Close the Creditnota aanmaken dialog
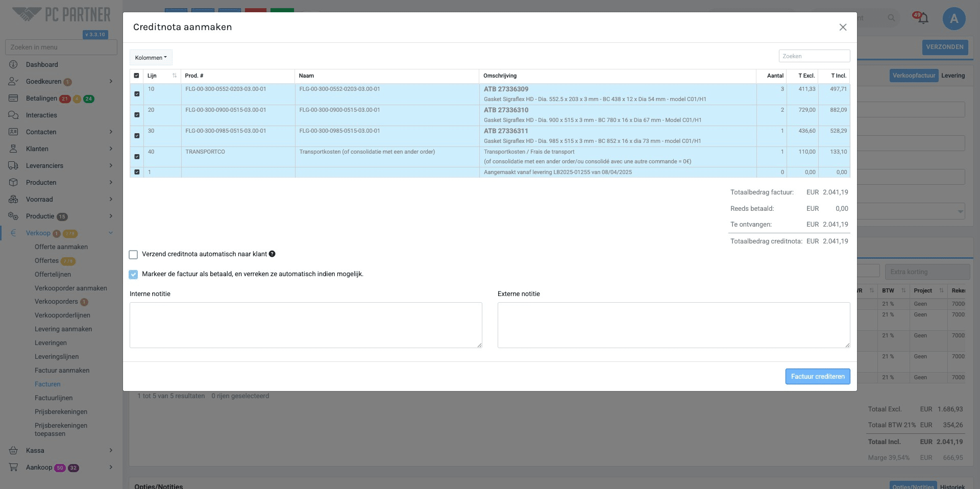980x489 pixels. point(843,27)
